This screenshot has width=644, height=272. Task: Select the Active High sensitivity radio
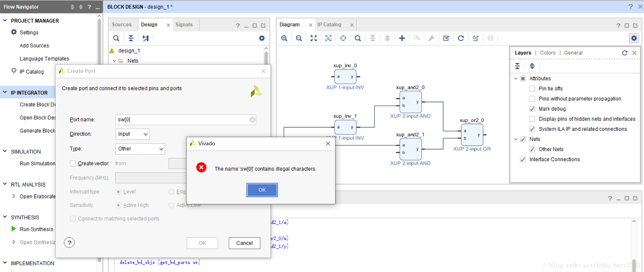point(118,205)
